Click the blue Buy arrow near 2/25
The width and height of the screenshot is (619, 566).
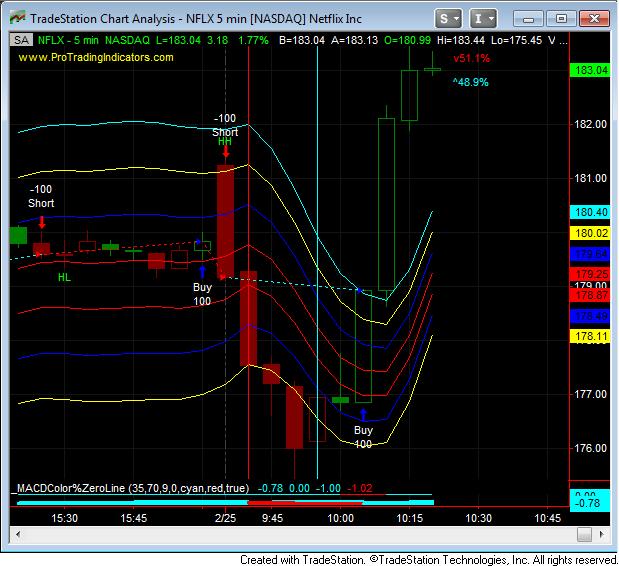pyautogui.click(x=203, y=272)
